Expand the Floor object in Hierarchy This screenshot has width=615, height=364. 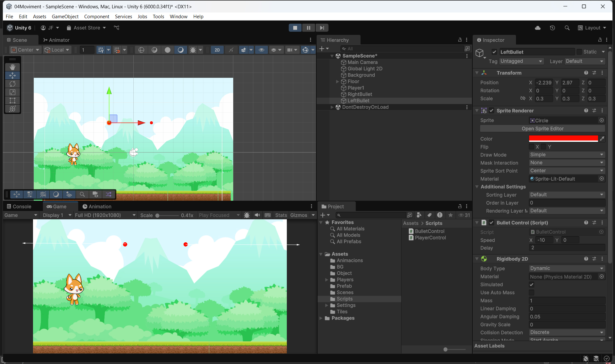337,82
